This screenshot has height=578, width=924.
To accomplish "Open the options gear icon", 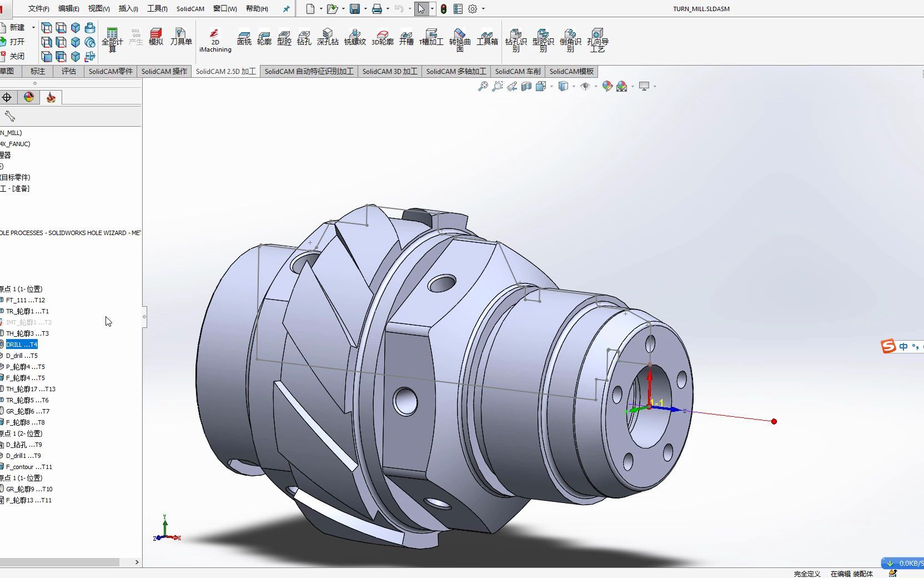I will coord(473,9).
